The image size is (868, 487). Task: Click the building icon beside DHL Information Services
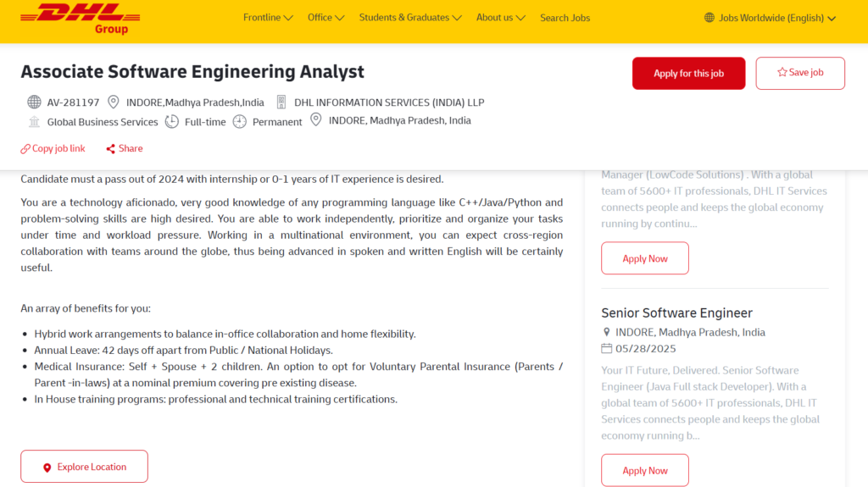tap(281, 102)
